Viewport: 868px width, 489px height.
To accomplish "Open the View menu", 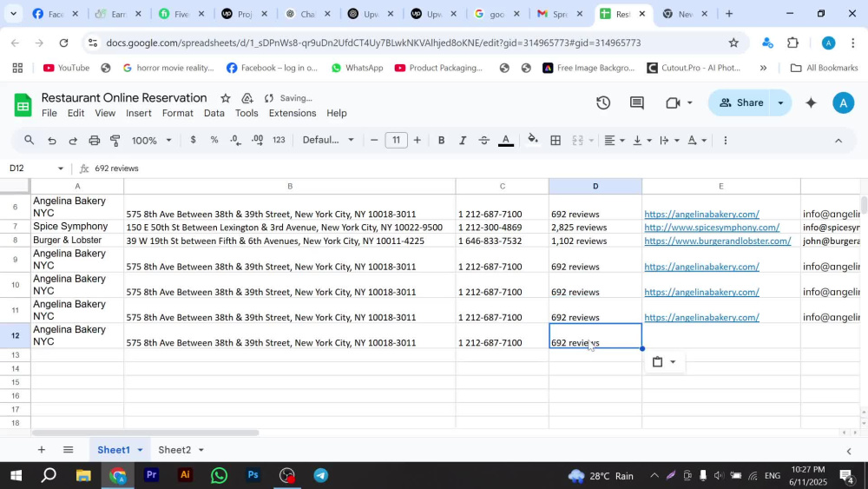I will [x=105, y=113].
